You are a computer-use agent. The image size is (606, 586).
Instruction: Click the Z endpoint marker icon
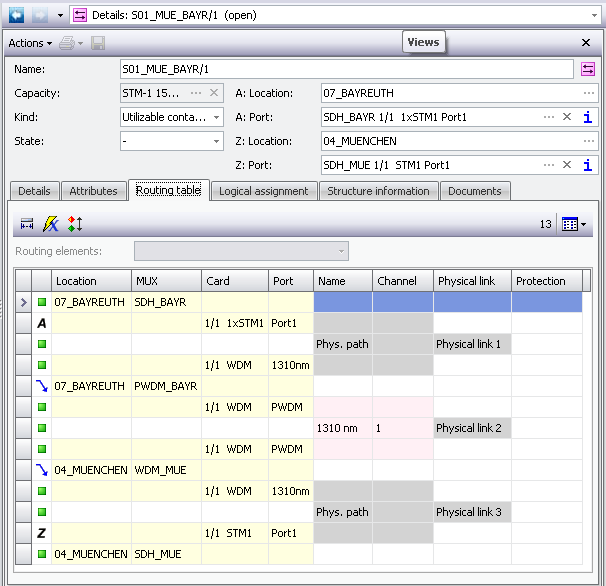click(41, 533)
